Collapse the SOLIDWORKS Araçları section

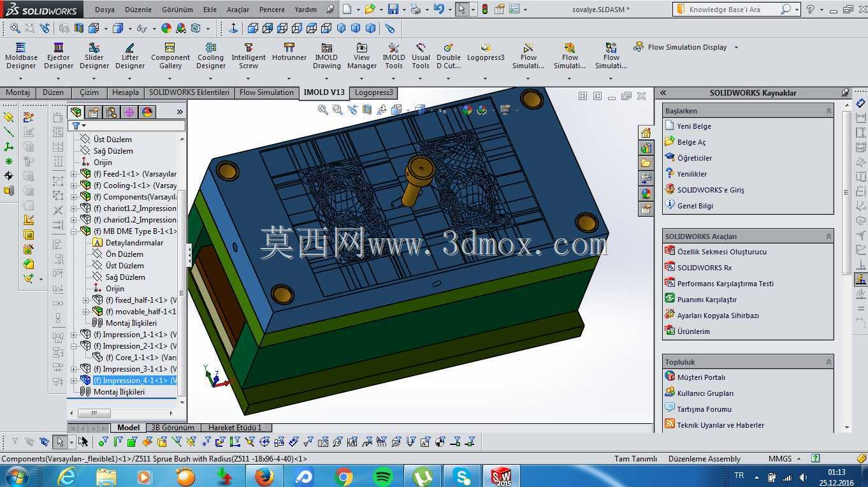point(828,236)
